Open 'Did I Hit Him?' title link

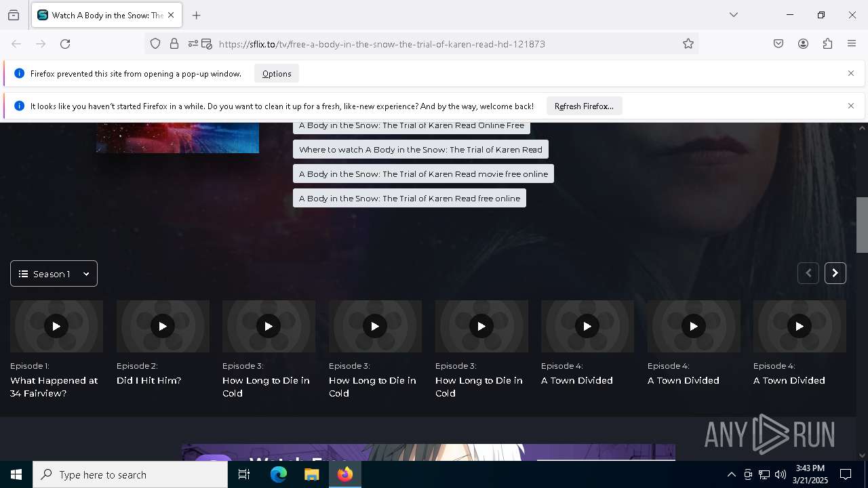149,381
